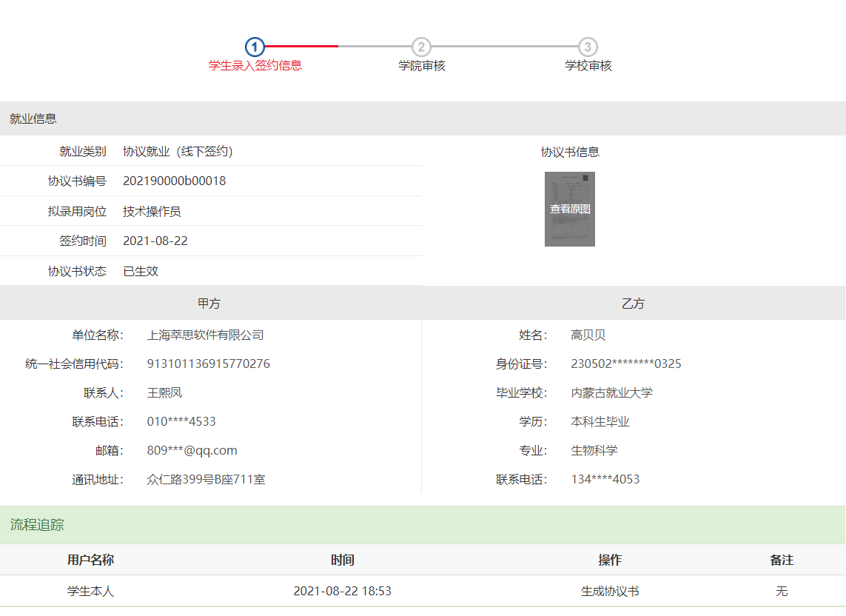
Task: Click the credit code 913101136915770276
Action: click(209, 364)
